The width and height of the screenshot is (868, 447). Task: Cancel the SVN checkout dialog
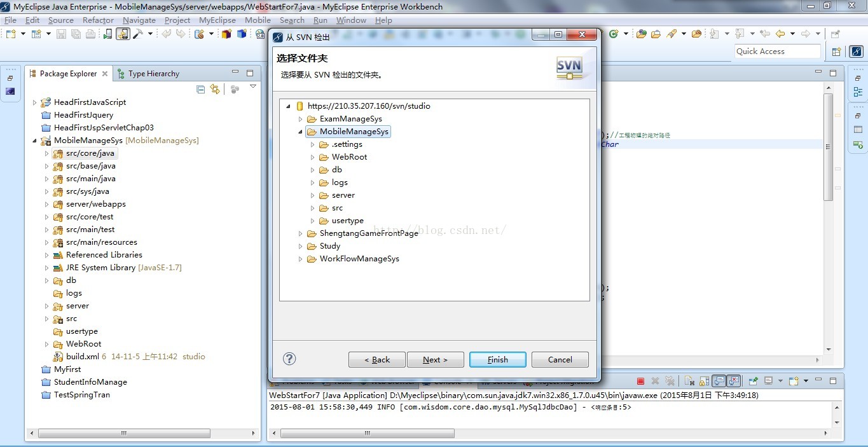point(560,359)
